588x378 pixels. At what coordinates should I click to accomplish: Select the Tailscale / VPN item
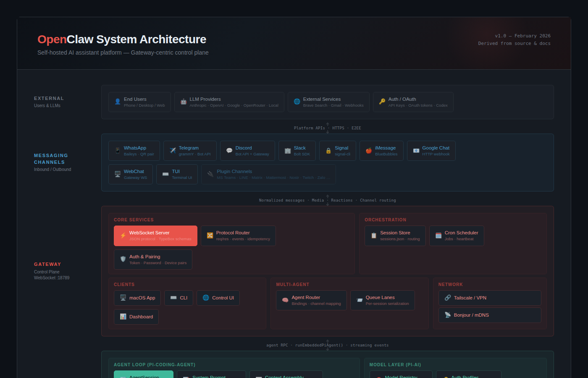click(490, 298)
